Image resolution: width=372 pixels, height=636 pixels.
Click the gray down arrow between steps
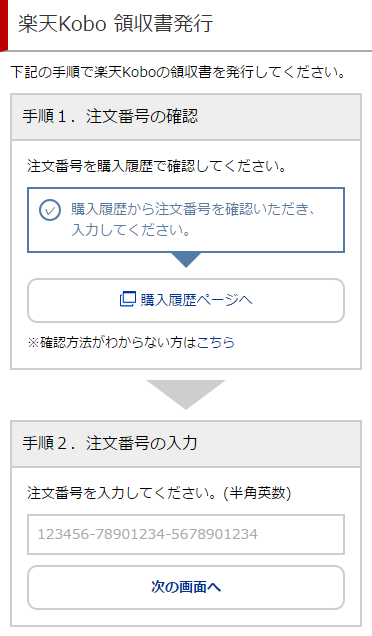tap(186, 395)
